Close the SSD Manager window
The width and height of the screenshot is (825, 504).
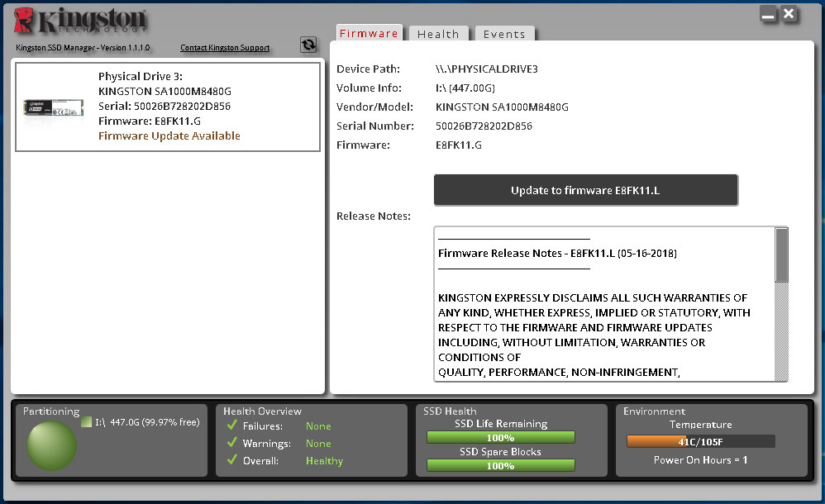point(789,14)
